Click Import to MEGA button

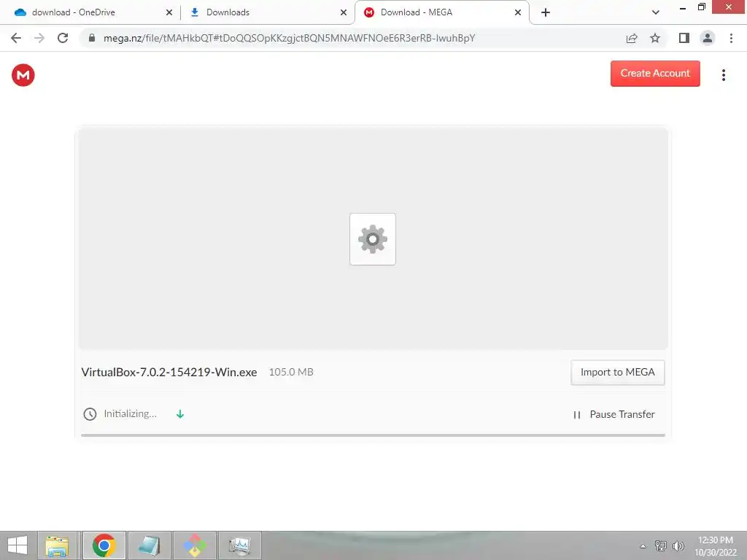coord(617,373)
